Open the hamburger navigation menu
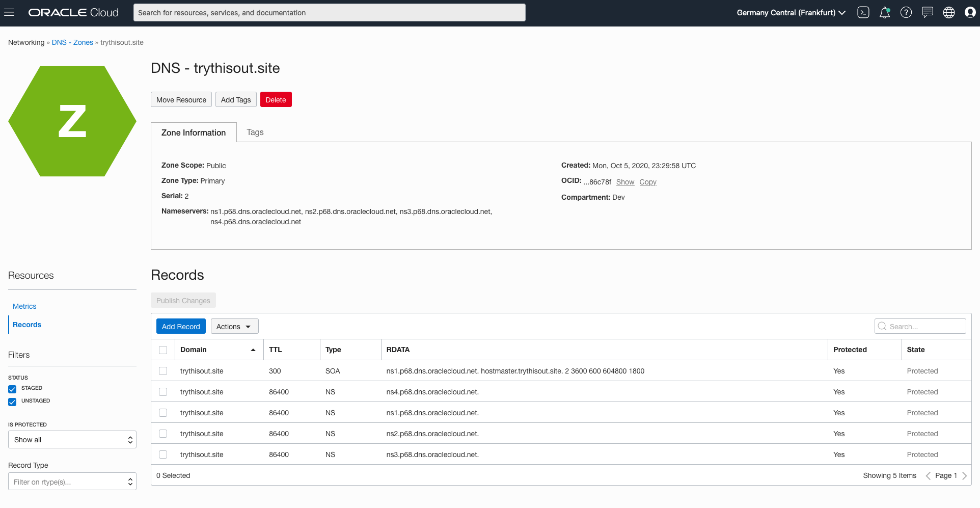Image resolution: width=980 pixels, height=508 pixels. coord(9,13)
